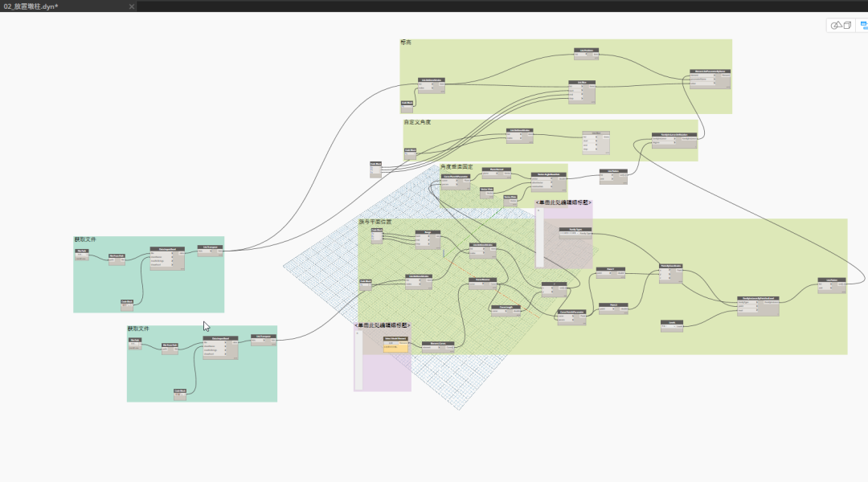
Task: Click the 标高 group title
Action: 406,43
